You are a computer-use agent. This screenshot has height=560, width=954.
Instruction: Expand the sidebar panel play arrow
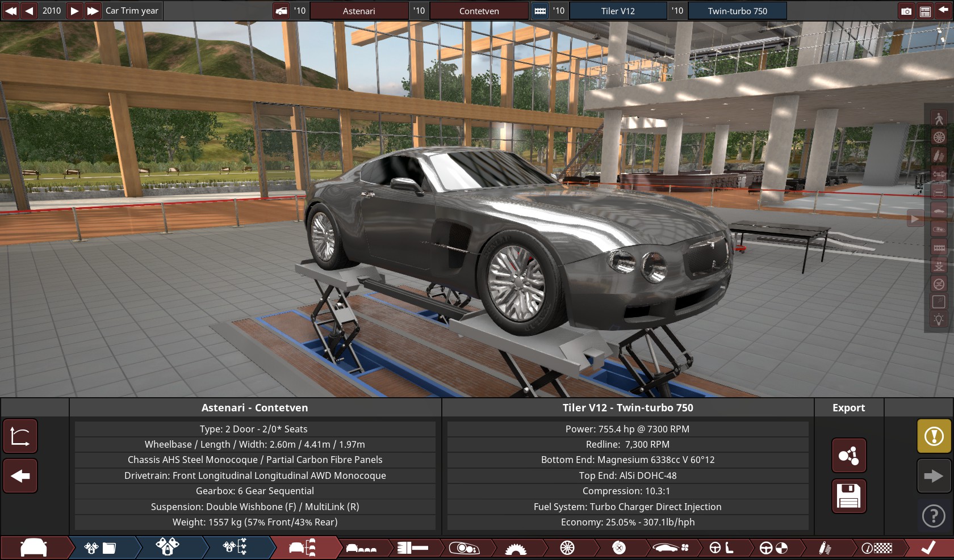pyautogui.click(x=915, y=218)
